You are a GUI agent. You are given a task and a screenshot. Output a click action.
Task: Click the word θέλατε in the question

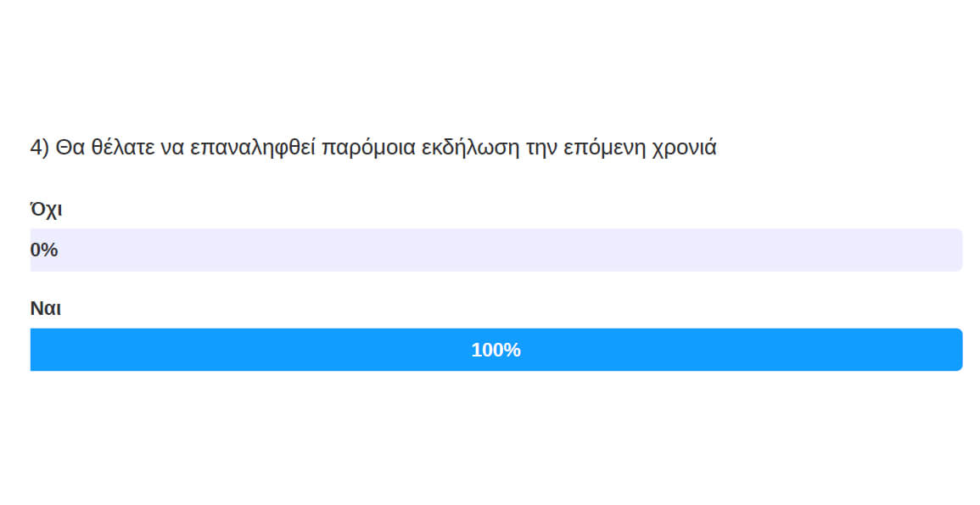(122, 148)
